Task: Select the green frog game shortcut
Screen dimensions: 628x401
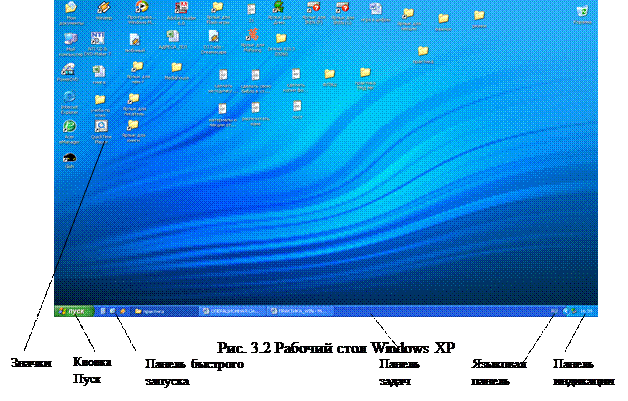Action: pos(278,12)
